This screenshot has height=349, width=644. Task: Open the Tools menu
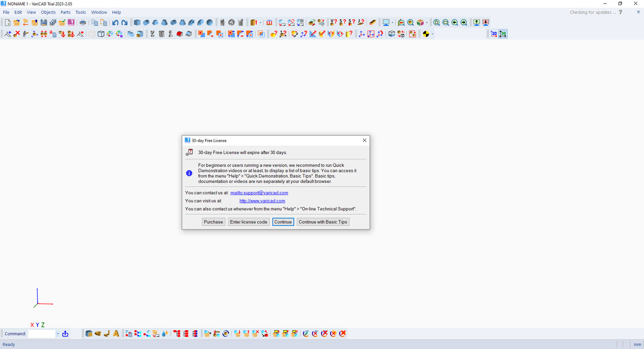tap(81, 12)
